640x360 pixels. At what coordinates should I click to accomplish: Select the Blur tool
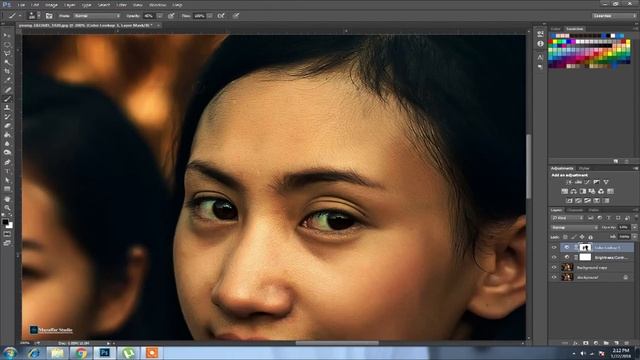click(x=7, y=144)
